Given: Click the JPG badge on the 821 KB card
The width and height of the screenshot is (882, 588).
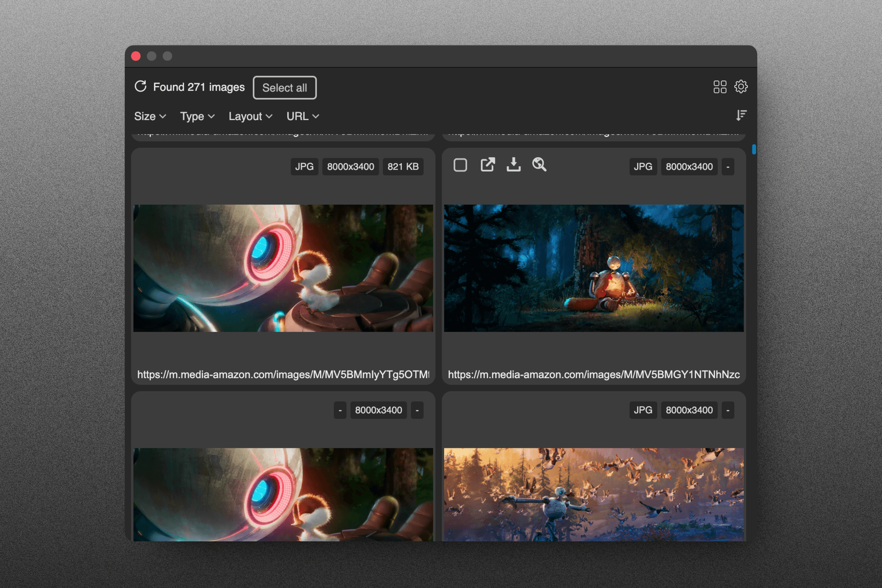Looking at the screenshot, I should [x=304, y=167].
